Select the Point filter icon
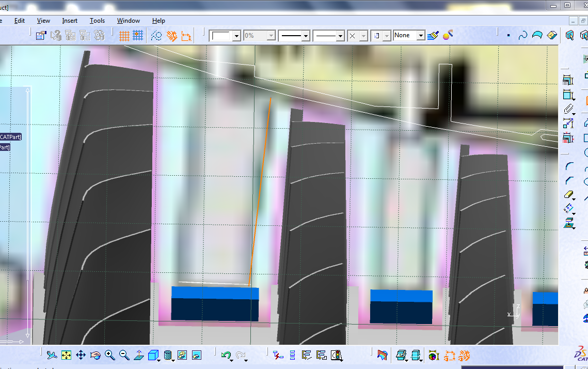 (508, 35)
